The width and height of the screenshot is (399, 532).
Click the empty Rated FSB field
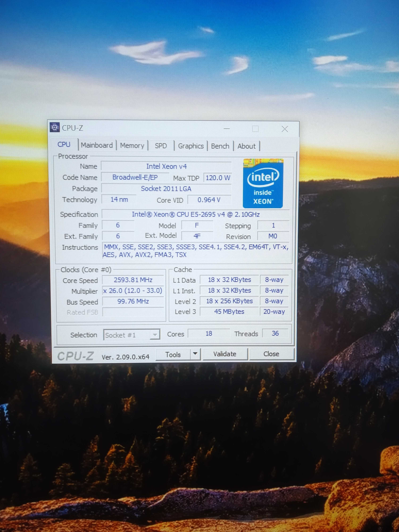[133, 312]
